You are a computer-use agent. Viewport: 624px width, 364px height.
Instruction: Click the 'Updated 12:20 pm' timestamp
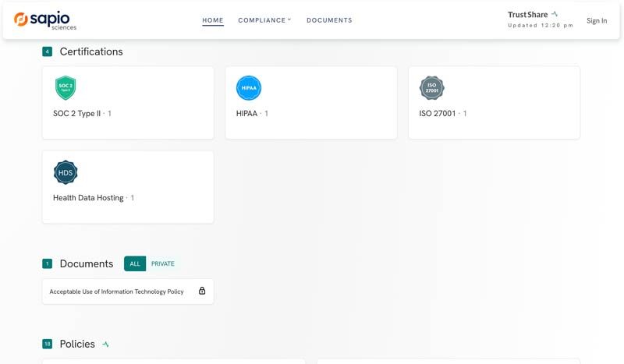tap(541, 26)
